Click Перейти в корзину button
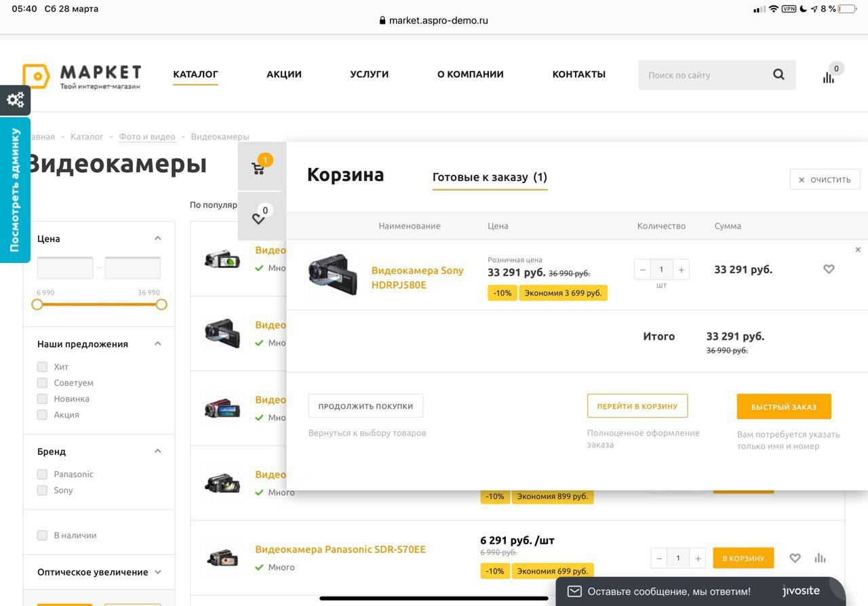 pos(637,406)
